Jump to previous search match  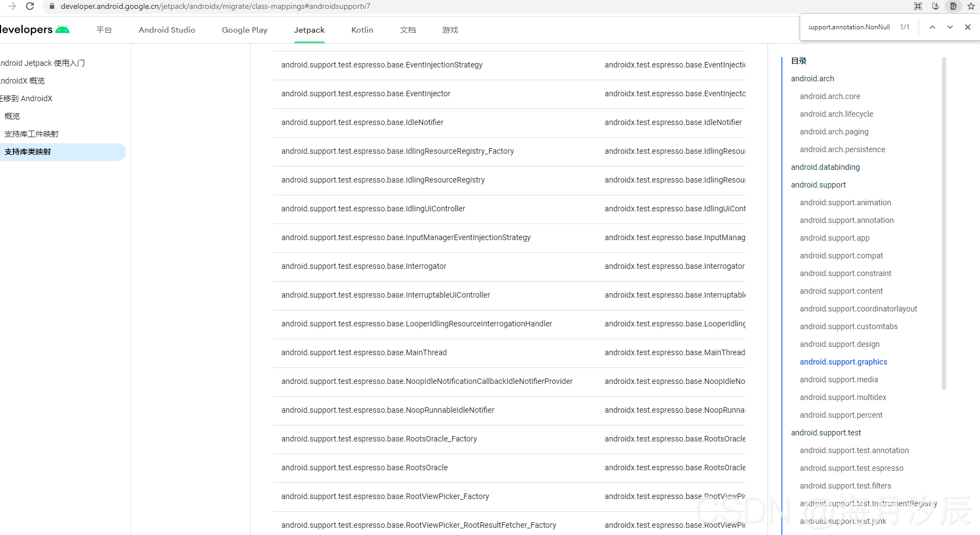tap(932, 27)
